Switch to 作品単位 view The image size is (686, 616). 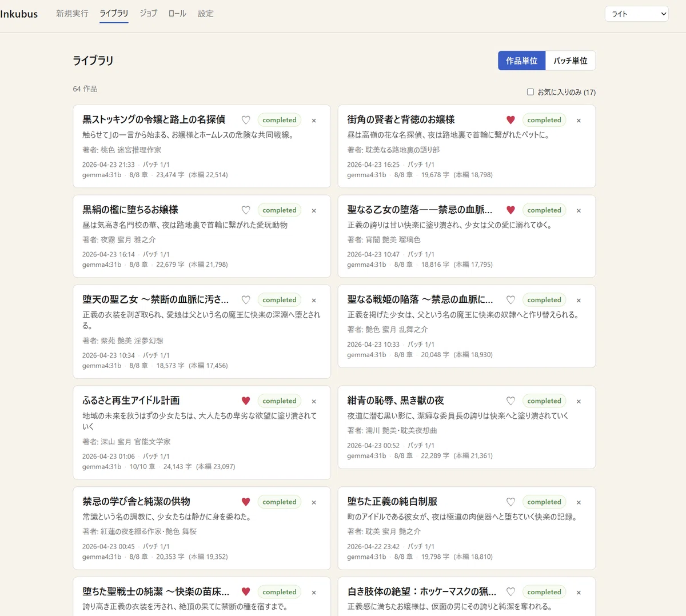521,61
